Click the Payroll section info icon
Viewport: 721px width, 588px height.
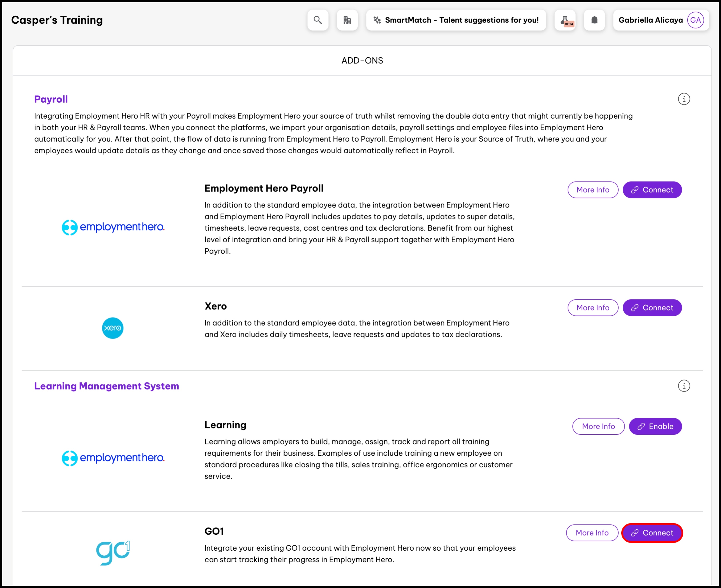pos(684,99)
